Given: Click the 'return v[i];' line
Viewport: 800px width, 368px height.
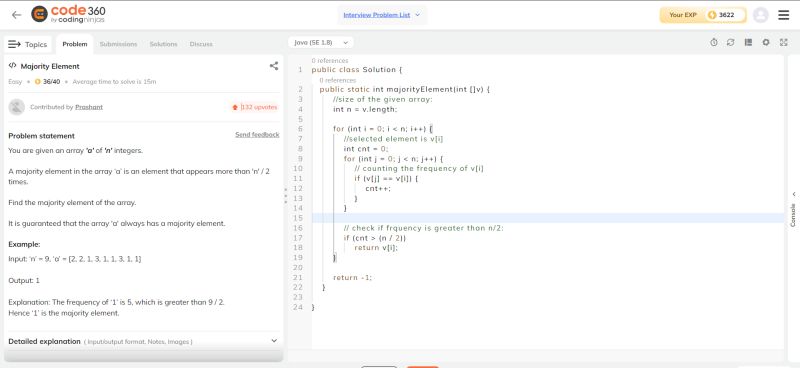Looking at the screenshot, I should 376,248.
